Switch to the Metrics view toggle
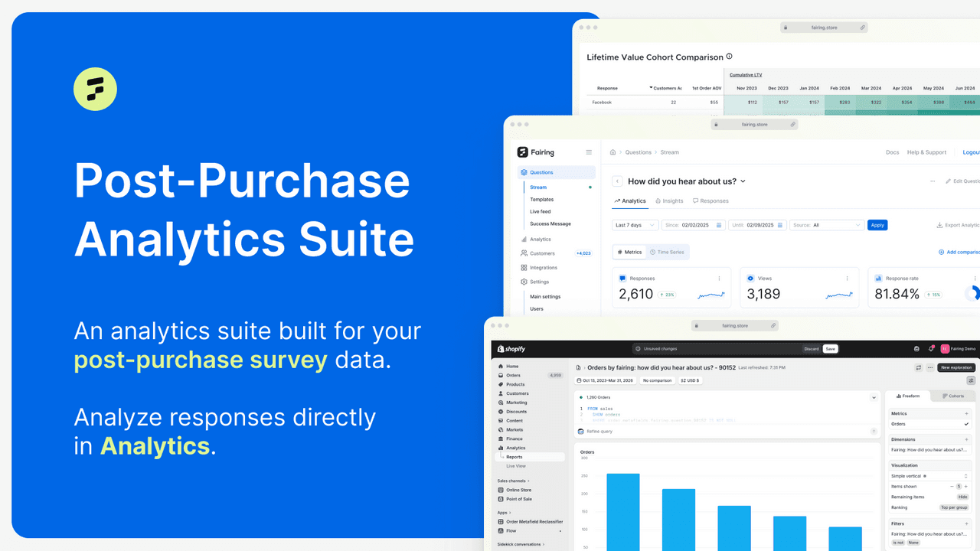Screen dimensions: 980x551 pos(630,252)
